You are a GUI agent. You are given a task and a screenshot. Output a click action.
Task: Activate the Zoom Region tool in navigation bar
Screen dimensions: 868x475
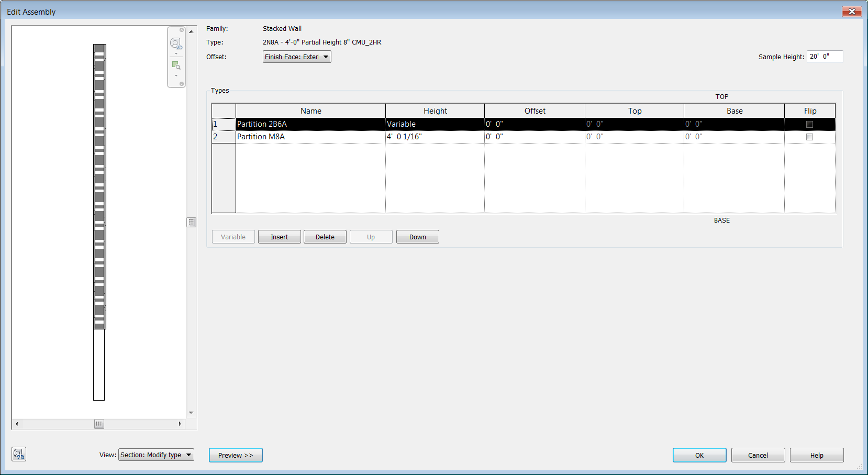(x=176, y=65)
